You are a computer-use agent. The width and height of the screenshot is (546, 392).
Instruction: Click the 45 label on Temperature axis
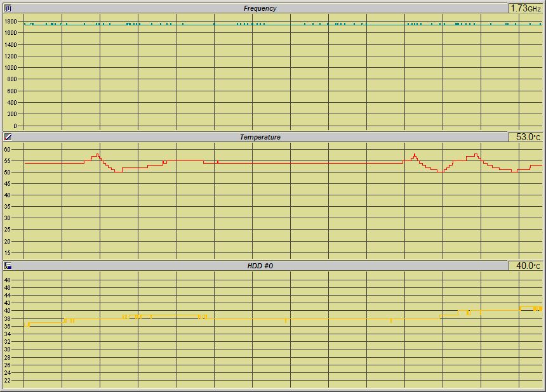pyautogui.click(x=8, y=184)
